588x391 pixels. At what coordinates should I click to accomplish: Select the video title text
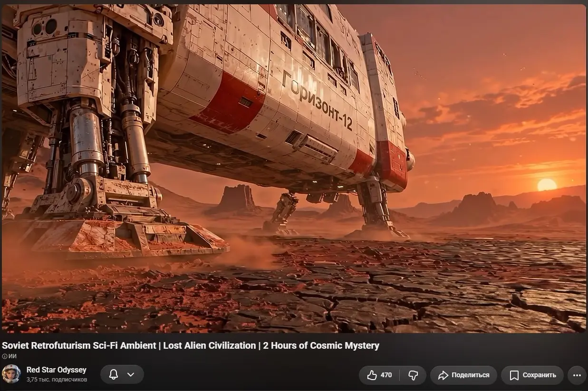click(191, 345)
